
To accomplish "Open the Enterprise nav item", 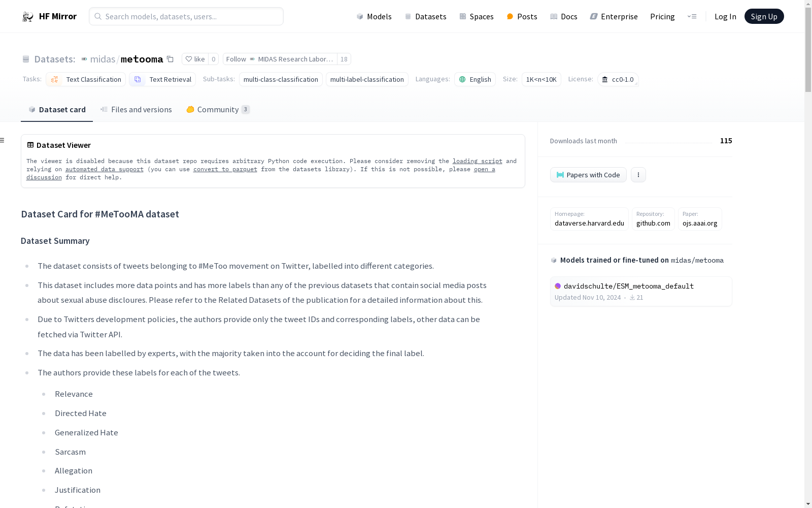I will click(614, 16).
